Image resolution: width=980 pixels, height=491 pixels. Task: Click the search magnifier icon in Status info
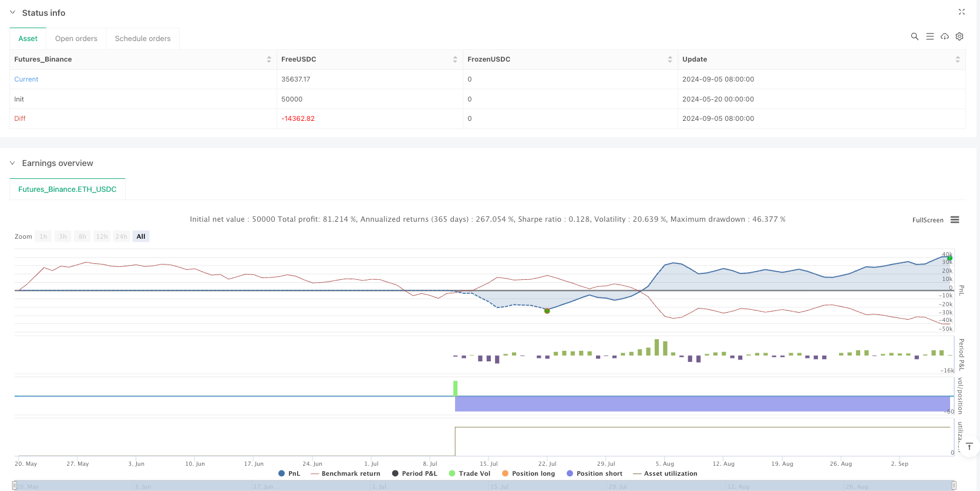[914, 36]
